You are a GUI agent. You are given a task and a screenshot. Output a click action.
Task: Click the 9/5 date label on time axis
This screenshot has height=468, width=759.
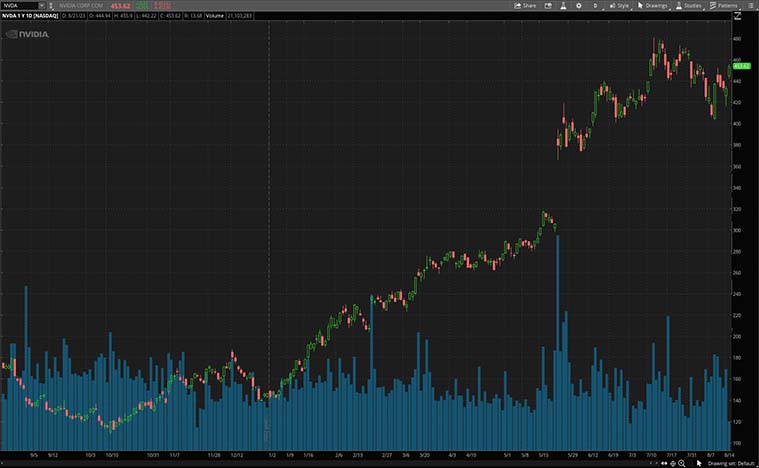click(33, 455)
